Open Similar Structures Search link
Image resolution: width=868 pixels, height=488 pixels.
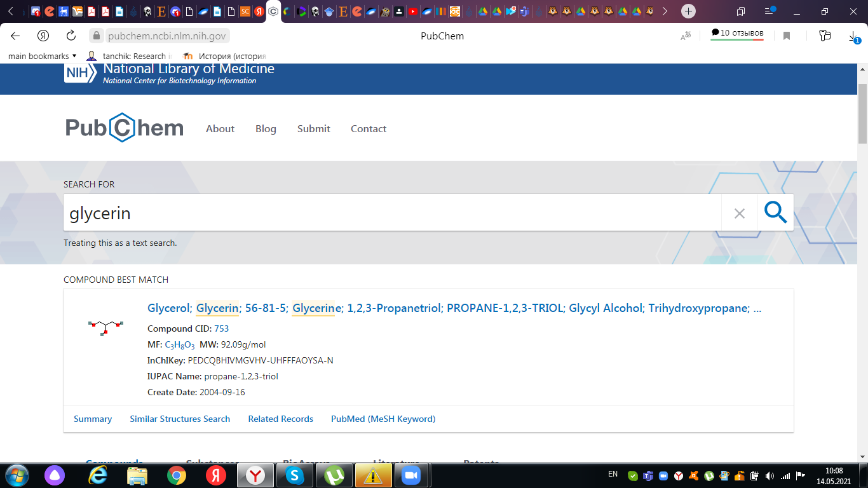pos(180,419)
